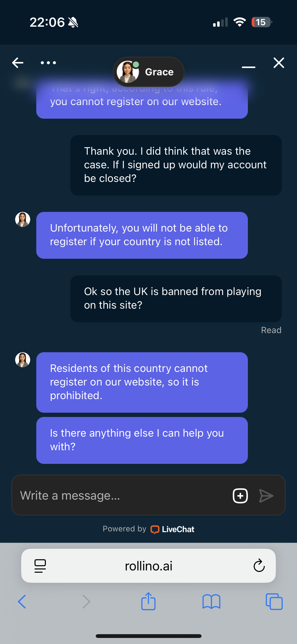297x644 pixels.
Task: Focus the Write a message field
Action: click(x=121, y=496)
